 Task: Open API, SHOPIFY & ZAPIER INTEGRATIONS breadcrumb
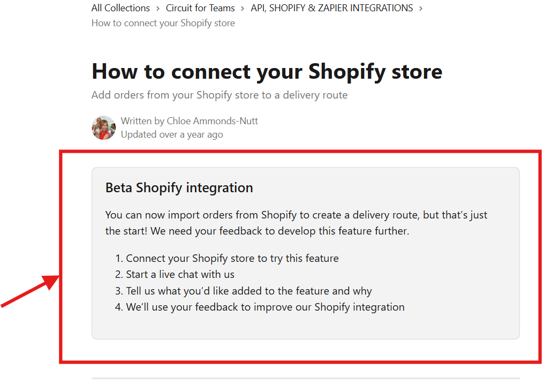(x=331, y=8)
